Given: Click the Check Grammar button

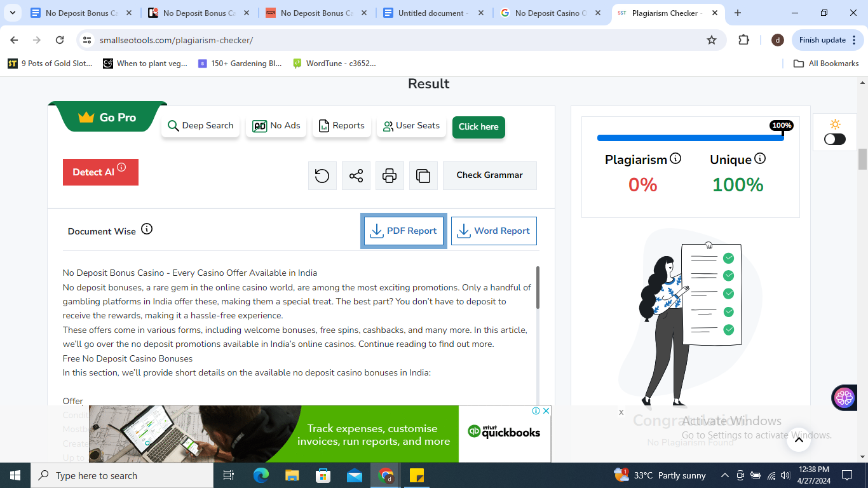Looking at the screenshot, I should tap(489, 175).
